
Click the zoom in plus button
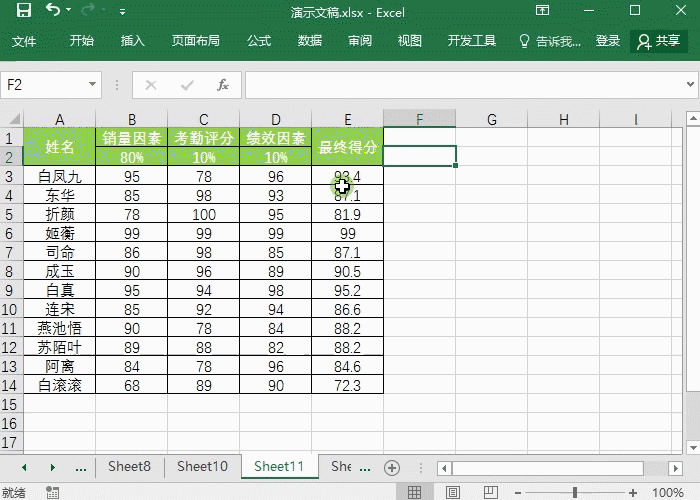634,492
